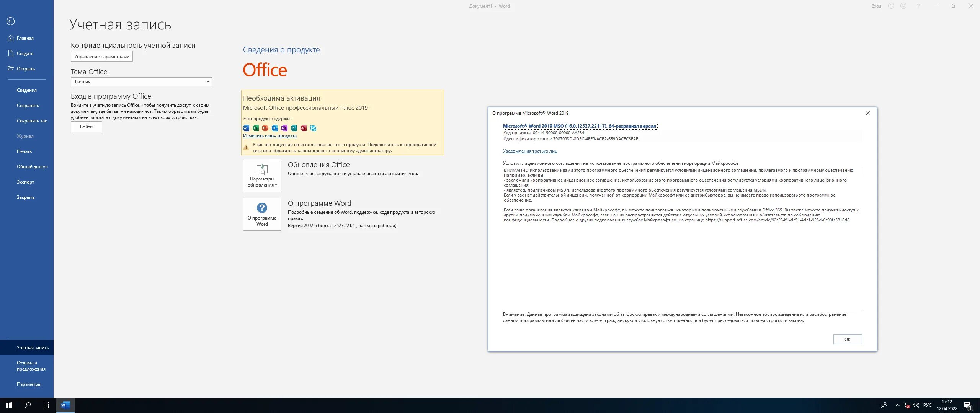This screenshot has height=413, width=980.
Task: Click the Excel icon in product contents
Action: 255,128
